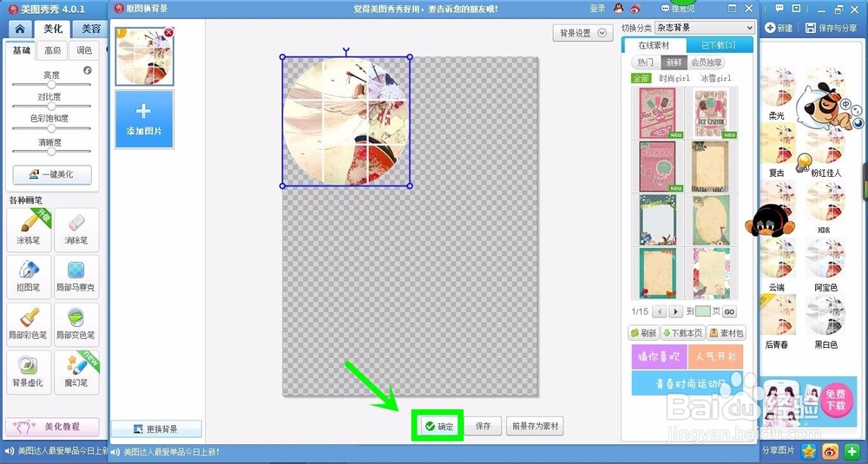
Task: Share to Weibo via bottom bar icon
Action: coord(831,451)
